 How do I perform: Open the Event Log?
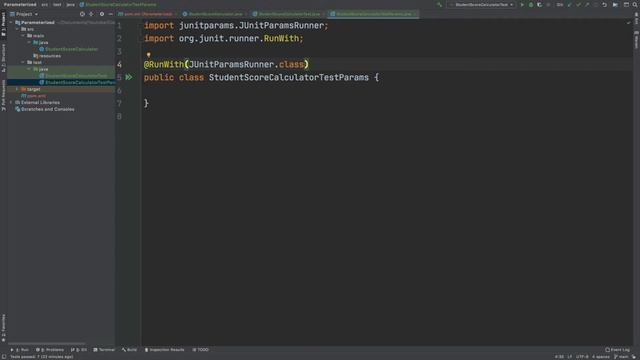point(618,350)
